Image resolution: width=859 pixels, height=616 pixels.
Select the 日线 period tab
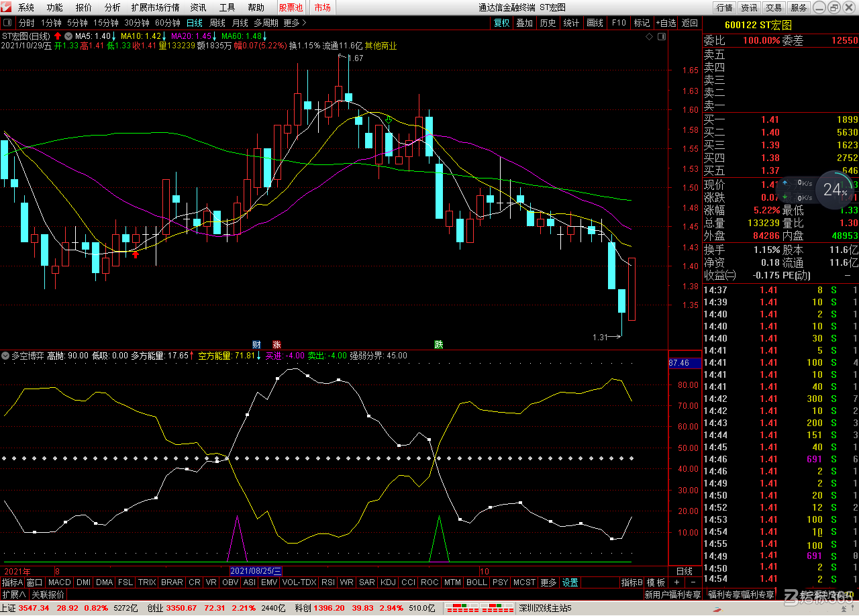195,23
